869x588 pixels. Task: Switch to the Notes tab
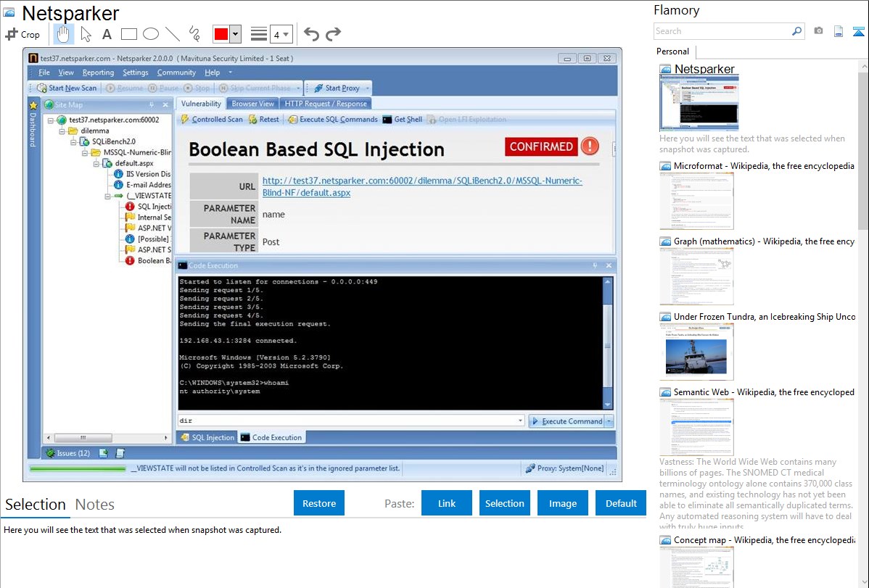[95, 505]
